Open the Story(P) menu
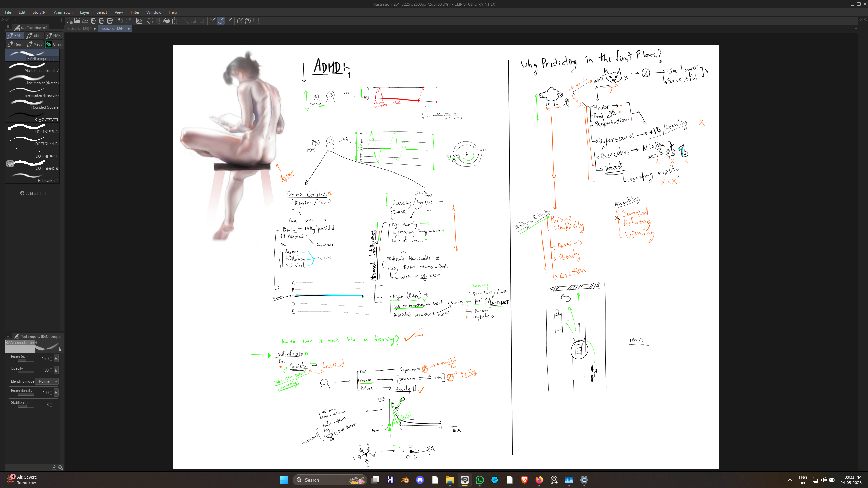Screen dimensions: 868x488 [40, 12]
